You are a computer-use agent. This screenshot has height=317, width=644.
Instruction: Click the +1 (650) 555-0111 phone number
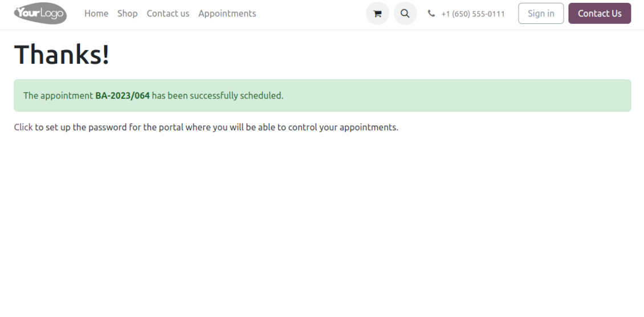473,14
